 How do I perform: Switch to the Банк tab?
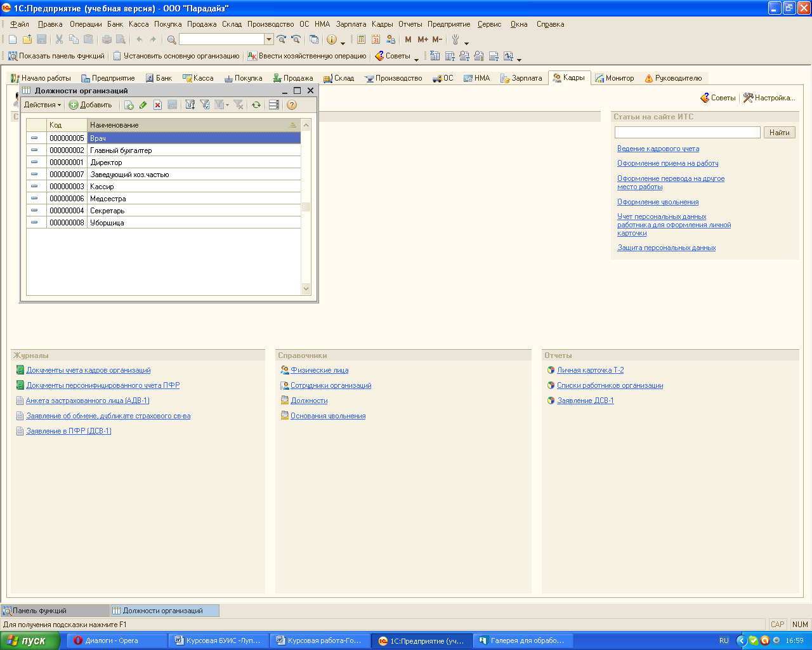tap(159, 78)
